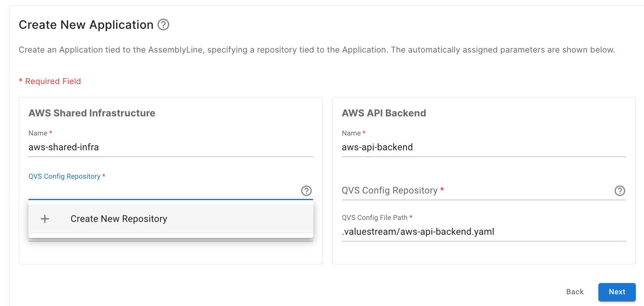Click Name label above aws-shared-infra
Screen dimensions: 644x306
(x=38, y=133)
